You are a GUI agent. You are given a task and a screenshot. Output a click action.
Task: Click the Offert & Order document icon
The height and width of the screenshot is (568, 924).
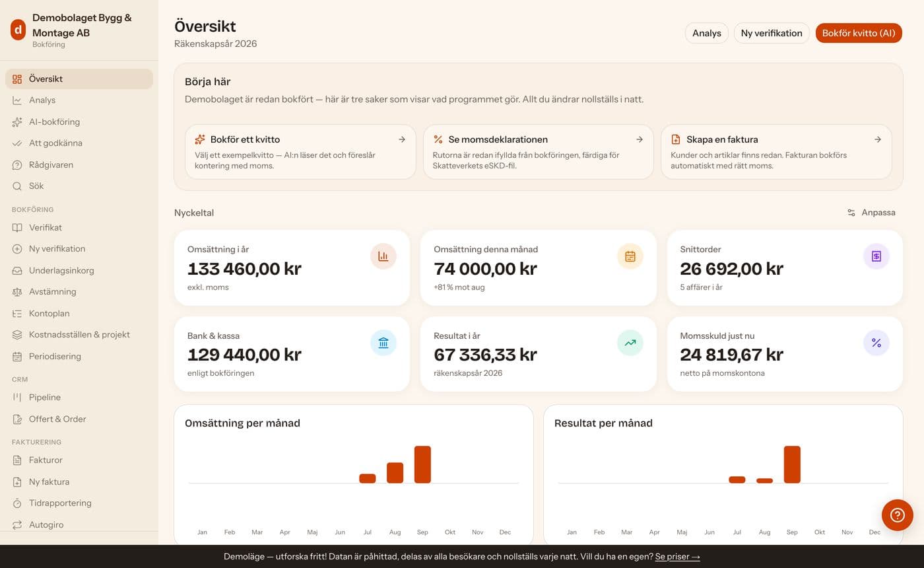(17, 419)
